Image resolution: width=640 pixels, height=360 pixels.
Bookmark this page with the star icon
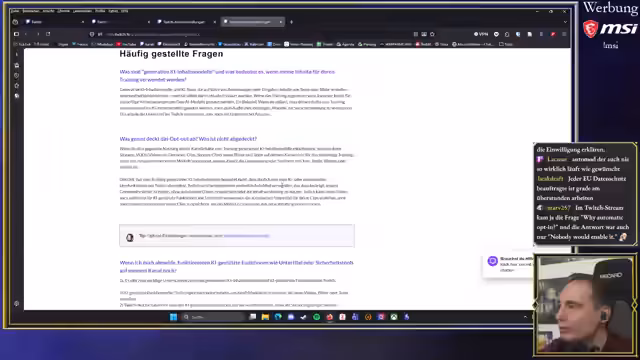[x=433, y=34]
